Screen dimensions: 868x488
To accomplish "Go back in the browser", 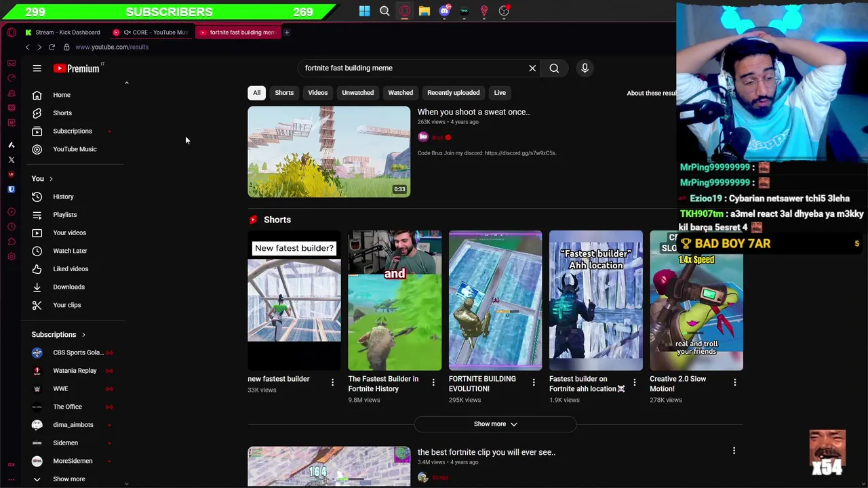I will pos(27,47).
